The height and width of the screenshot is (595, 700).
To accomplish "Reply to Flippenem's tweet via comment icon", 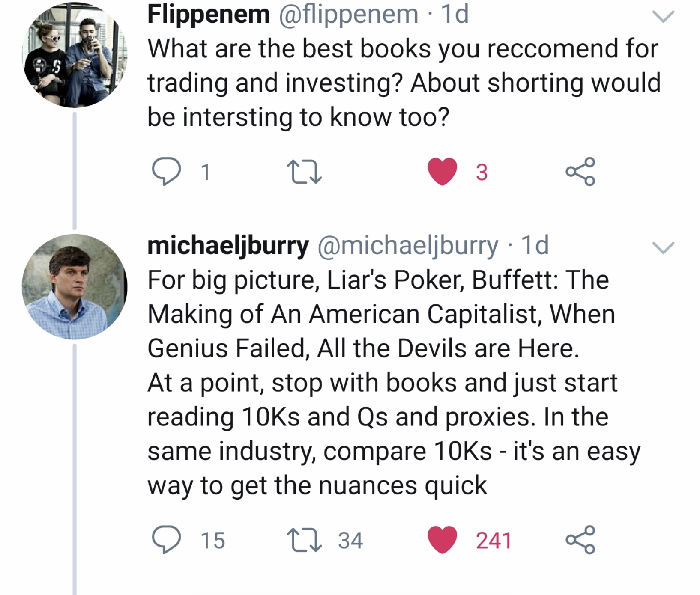I will [166, 172].
